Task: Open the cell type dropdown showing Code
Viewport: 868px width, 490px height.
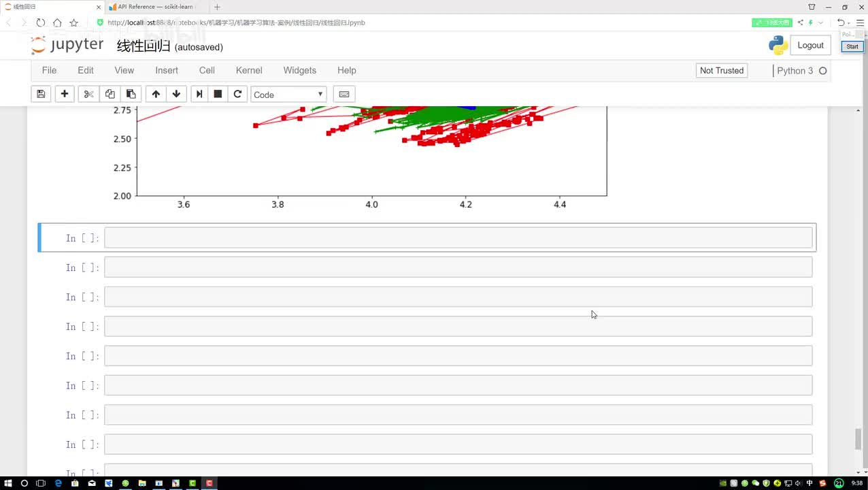Action: (x=288, y=95)
